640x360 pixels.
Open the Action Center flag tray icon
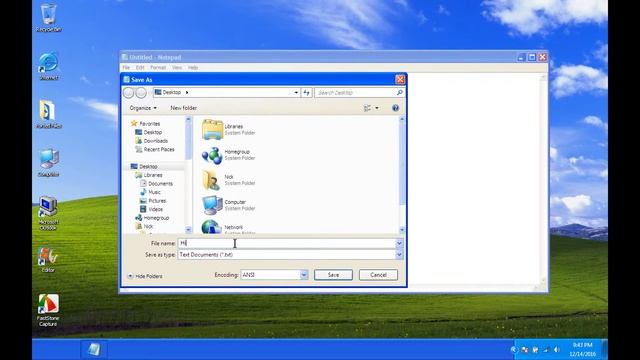coord(525,350)
